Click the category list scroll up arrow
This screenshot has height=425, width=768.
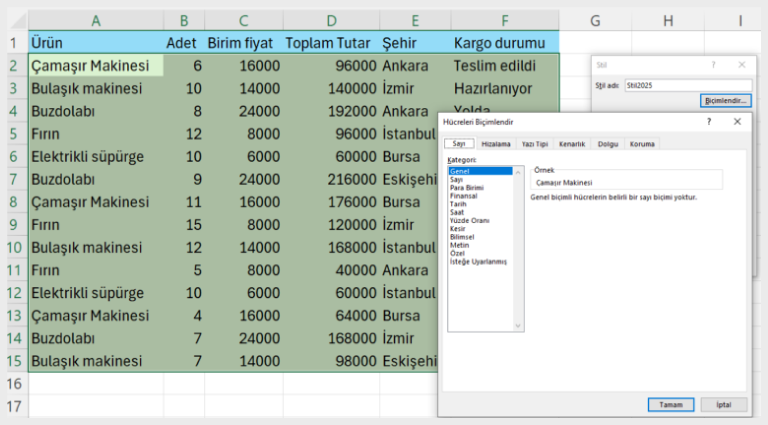pos(518,172)
